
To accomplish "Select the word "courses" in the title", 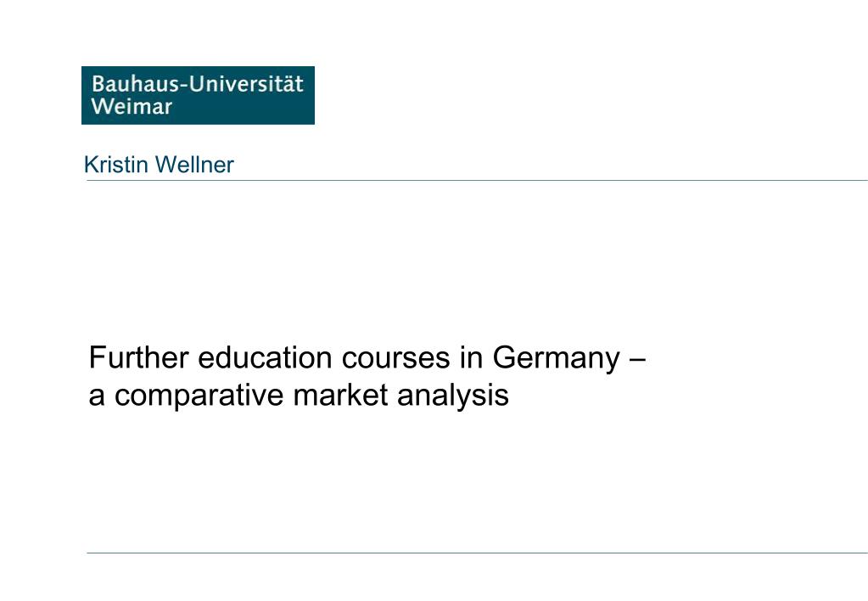I will pos(395,357).
